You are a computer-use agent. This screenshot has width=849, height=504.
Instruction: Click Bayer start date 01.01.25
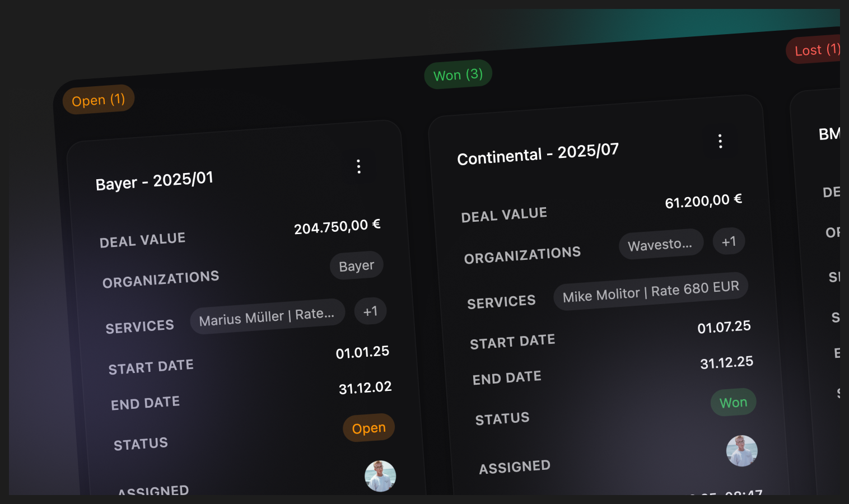(x=362, y=352)
